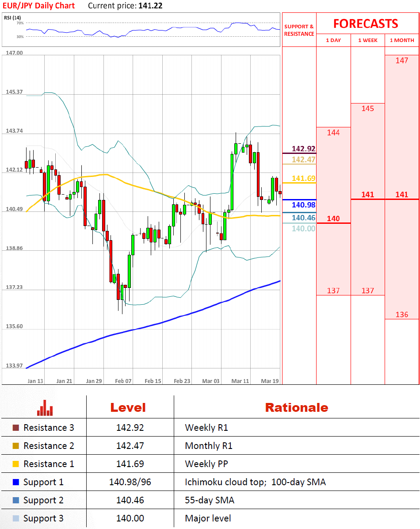Click the Support 3 light blue color square
The height and width of the screenshot is (529, 420).
(16, 518)
